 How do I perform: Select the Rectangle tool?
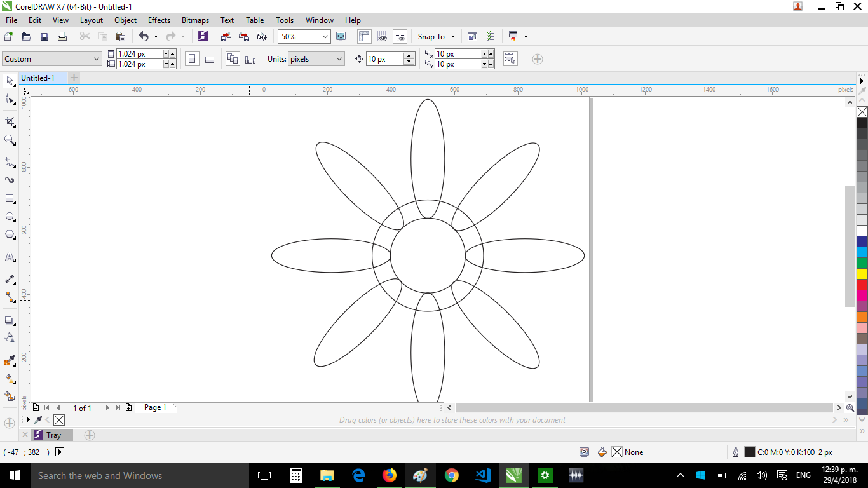[x=10, y=199]
